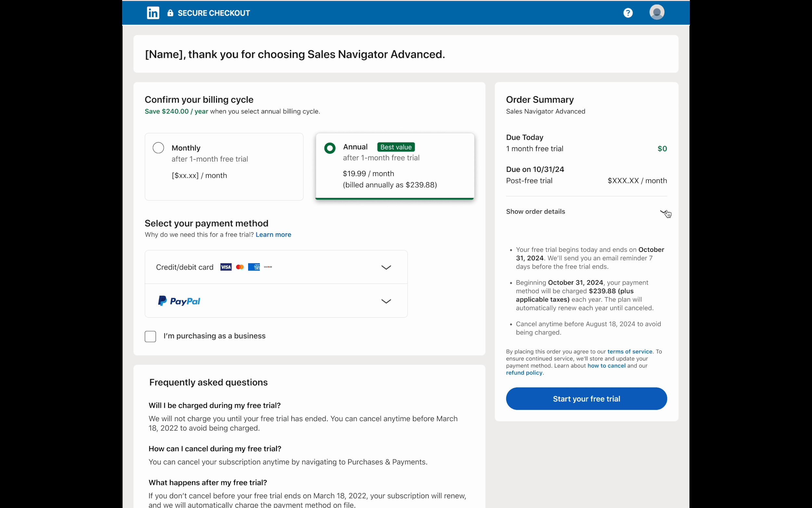Click the Save $240.00 / year text
This screenshot has width=812, height=508.
pos(176,111)
